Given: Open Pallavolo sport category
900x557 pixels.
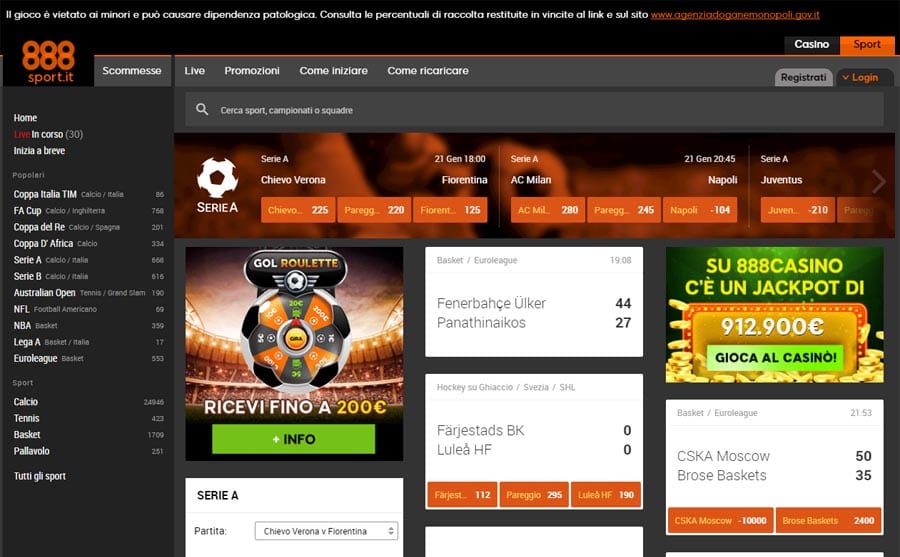Looking at the screenshot, I should point(88,451).
